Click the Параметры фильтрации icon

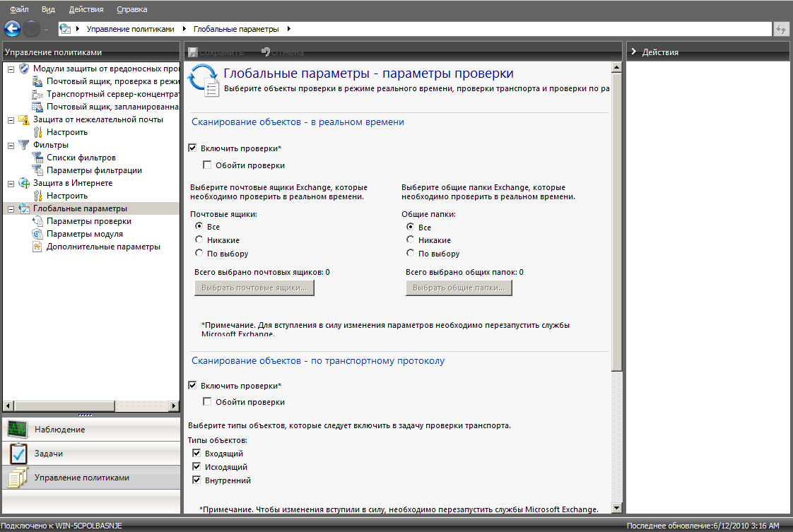(37, 170)
